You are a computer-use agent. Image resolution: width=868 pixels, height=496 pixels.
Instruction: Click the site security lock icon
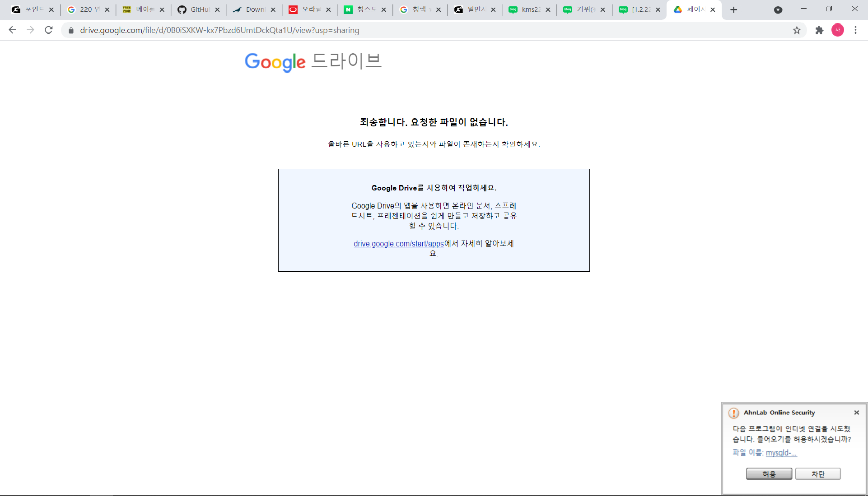coord(71,30)
